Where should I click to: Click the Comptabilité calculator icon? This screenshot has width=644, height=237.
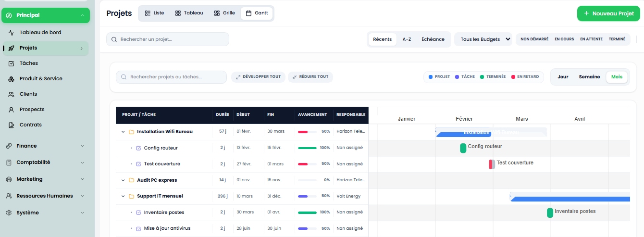[x=9, y=162]
